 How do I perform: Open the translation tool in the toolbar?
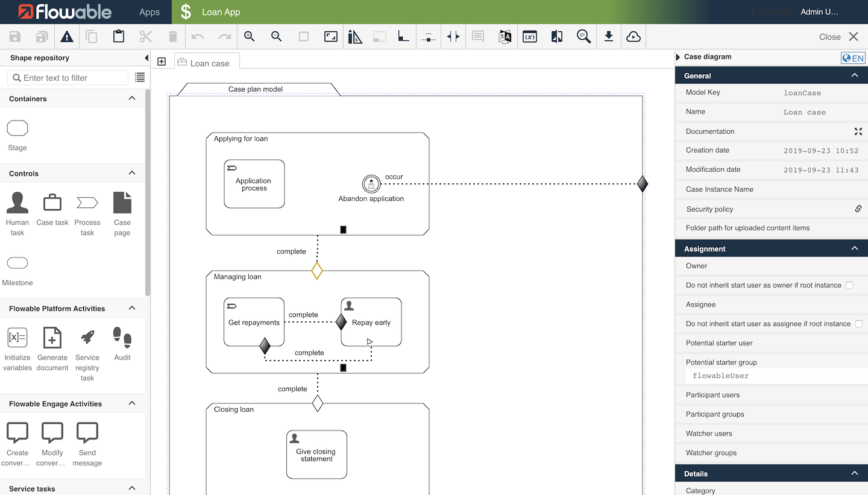[x=505, y=36]
